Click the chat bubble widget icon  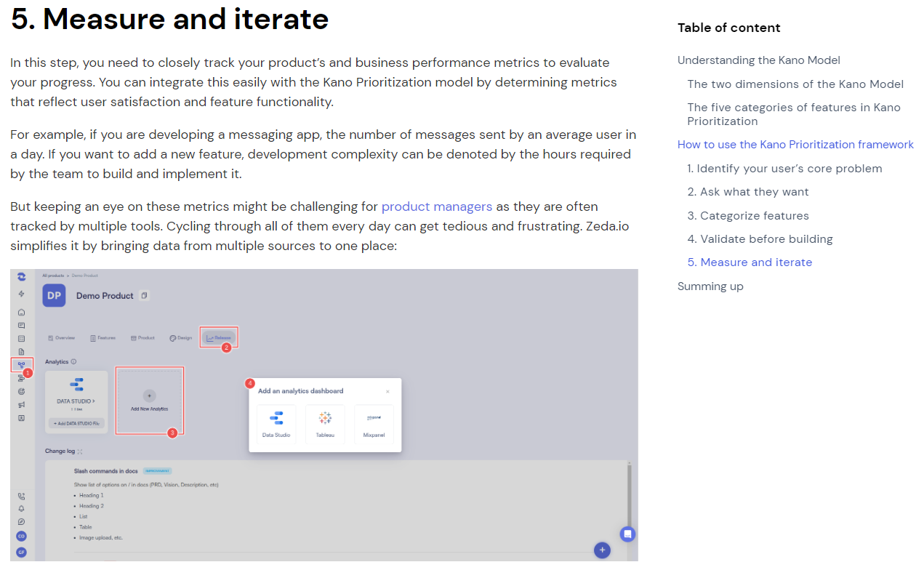(627, 534)
